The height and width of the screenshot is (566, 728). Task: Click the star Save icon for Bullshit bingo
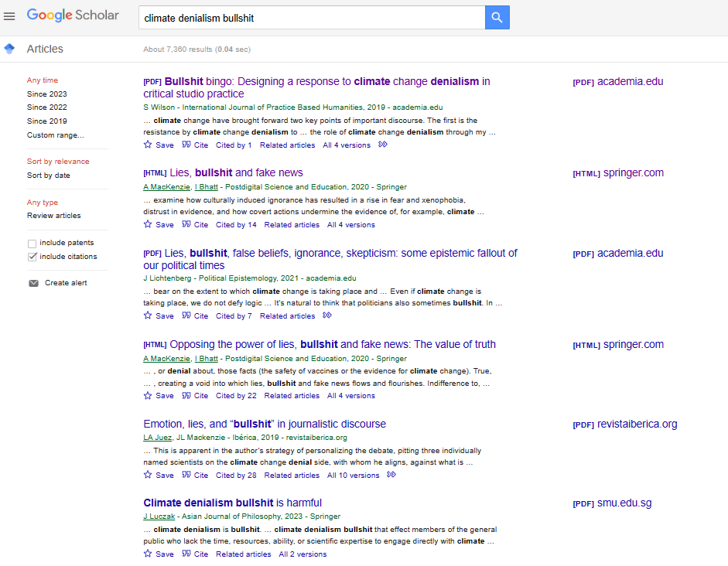(x=149, y=145)
